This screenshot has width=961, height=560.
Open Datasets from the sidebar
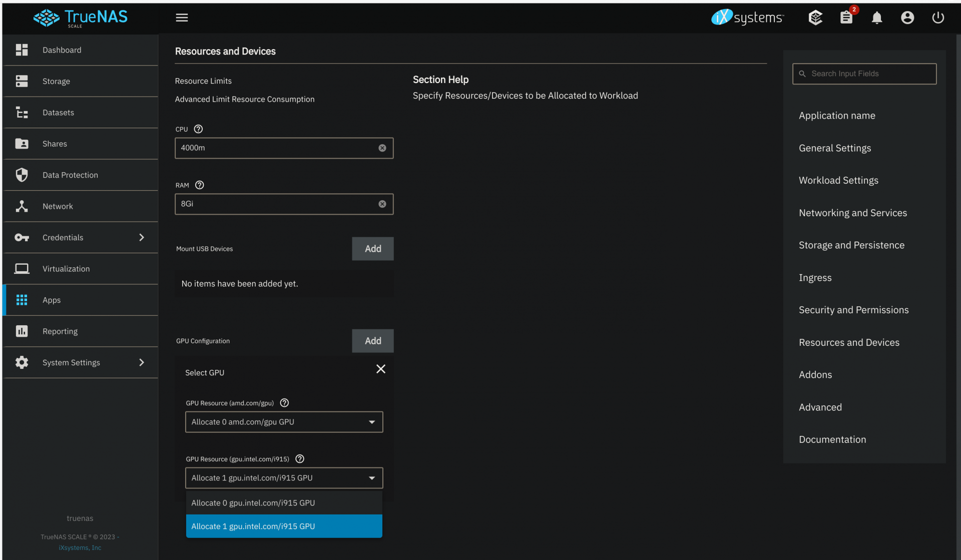58,113
